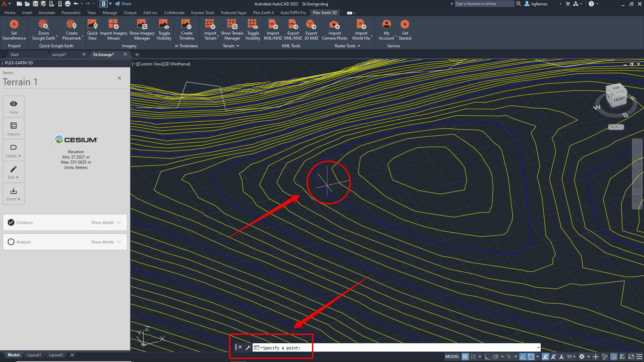The image size is (644, 362).
Task: Click Import KML/KMZ icon
Action: click(273, 24)
